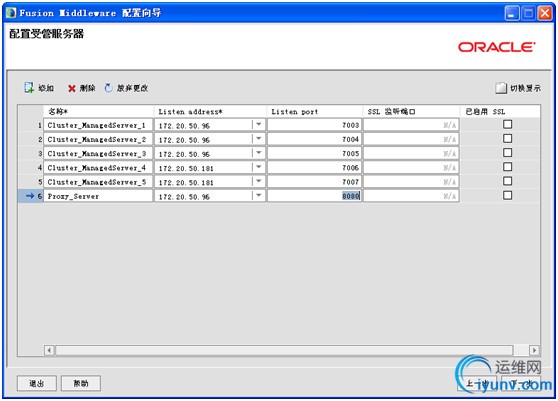
Task: Open listen address dropdown for Cluster_ManagedServer_2
Action: (x=259, y=139)
